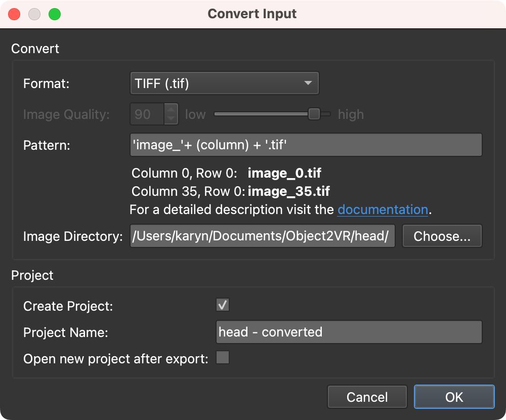Open the documentation link
Viewport: 506px width, 420px height.
pos(383,209)
